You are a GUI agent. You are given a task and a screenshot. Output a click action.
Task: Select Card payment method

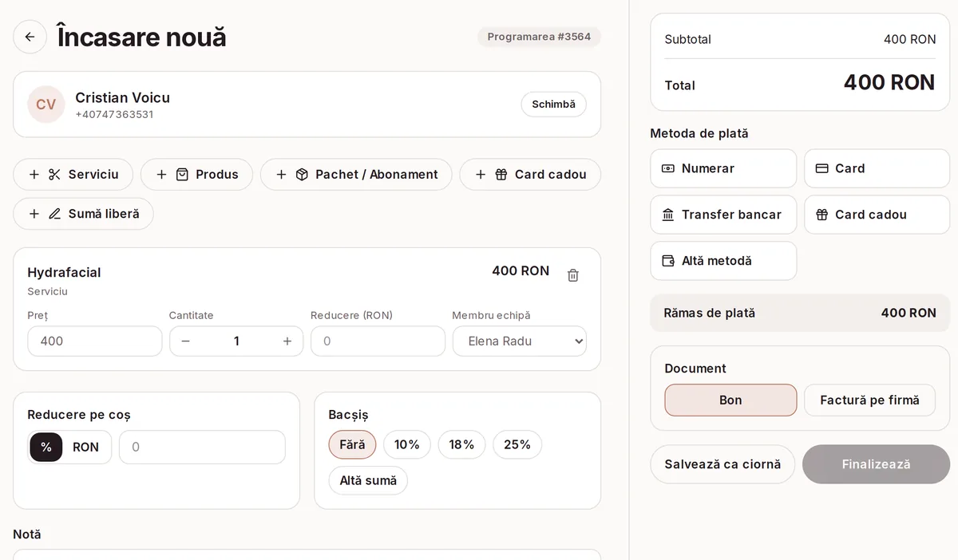877,169
